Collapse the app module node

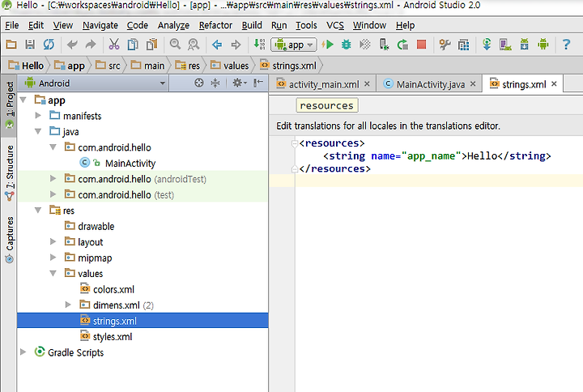tap(23, 100)
